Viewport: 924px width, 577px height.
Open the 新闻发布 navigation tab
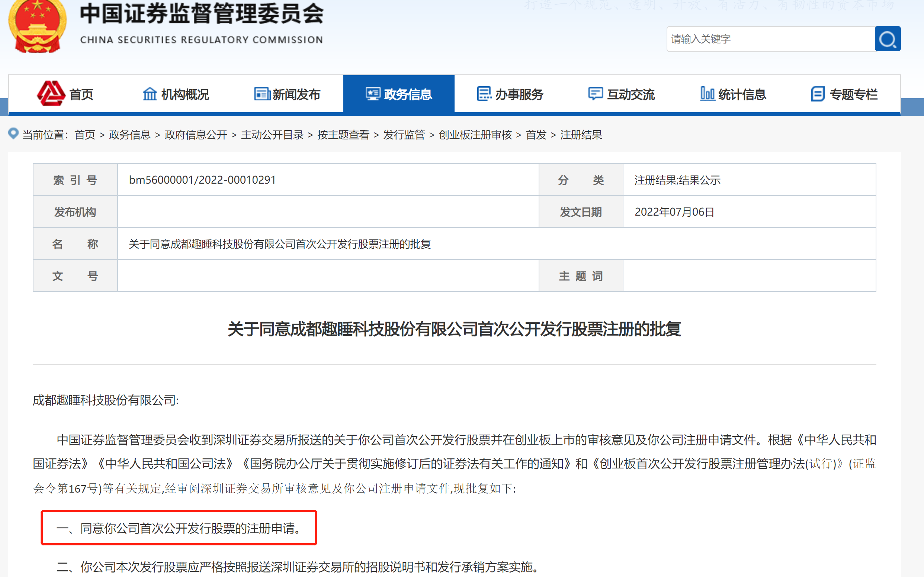(x=288, y=94)
